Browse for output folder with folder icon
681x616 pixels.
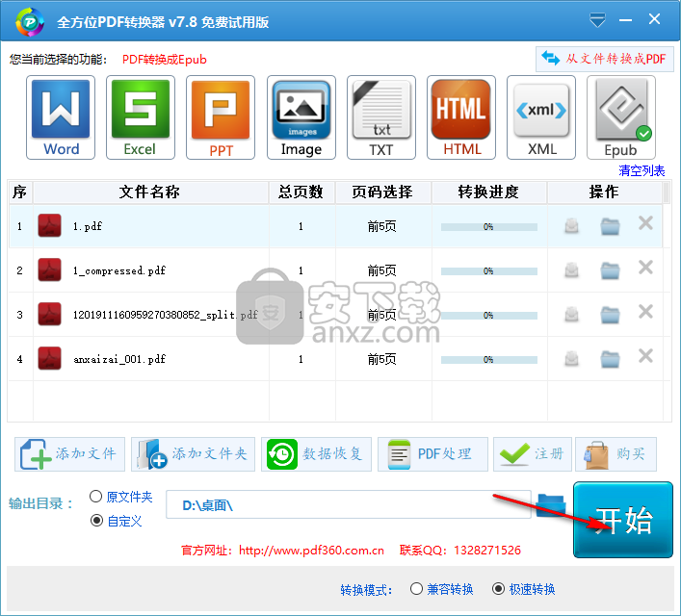pos(551,505)
